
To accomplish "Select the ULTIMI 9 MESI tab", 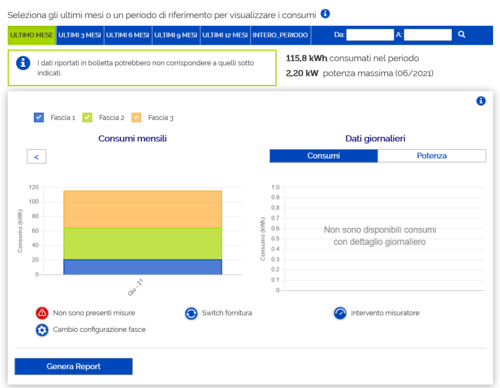I will tap(176, 35).
